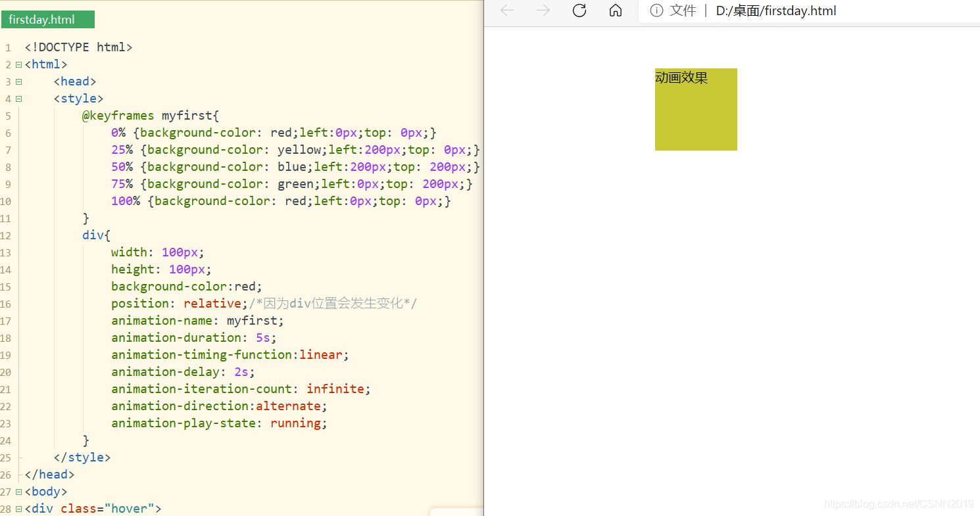Viewport: 980px width, 516px height.
Task: Click the comment 因为div位置会发生变化
Action: point(333,304)
